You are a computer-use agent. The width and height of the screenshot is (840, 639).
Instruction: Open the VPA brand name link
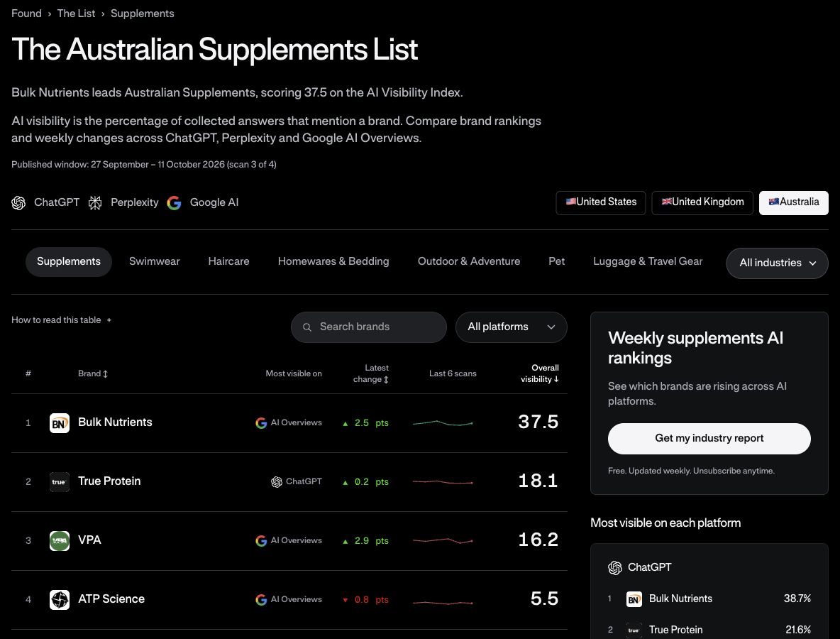point(89,540)
